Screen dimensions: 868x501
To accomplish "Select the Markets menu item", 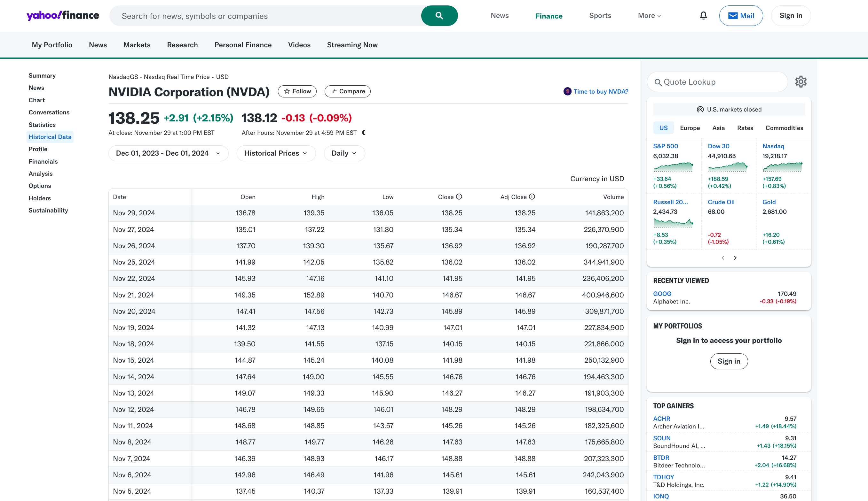I will click(x=137, y=45).
